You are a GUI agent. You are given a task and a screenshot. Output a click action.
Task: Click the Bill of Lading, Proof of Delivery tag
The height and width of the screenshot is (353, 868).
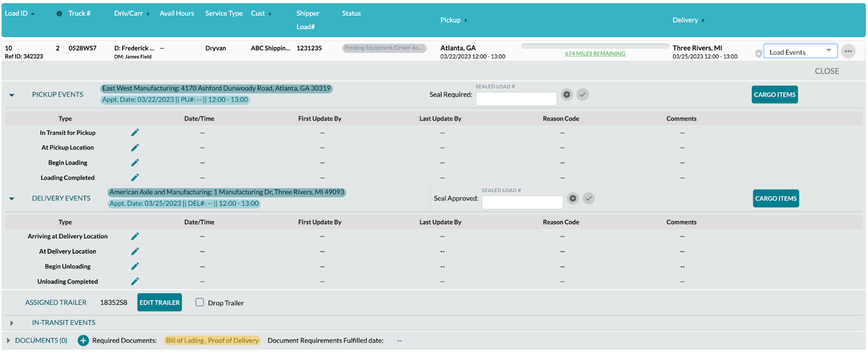tap(212, 341)
